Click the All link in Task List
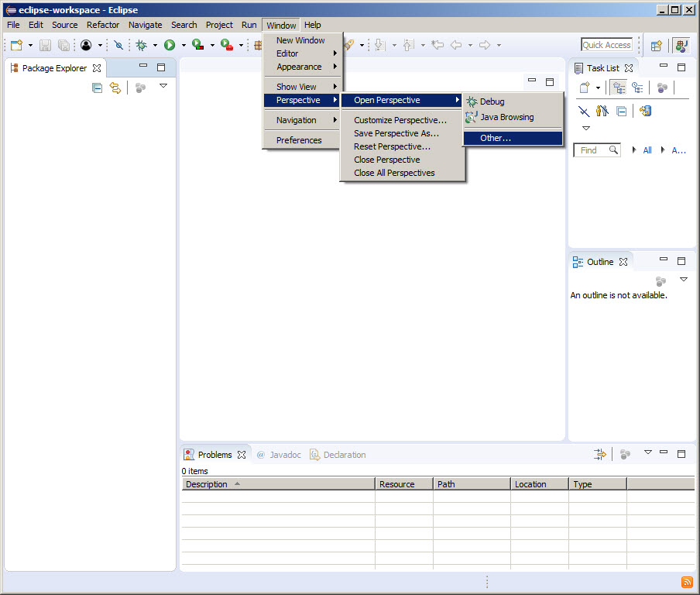 click(647, 150)
